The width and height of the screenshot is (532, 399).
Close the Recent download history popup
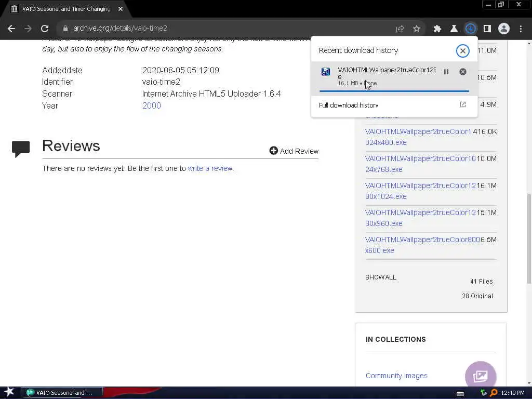click(x=462, y=51)
